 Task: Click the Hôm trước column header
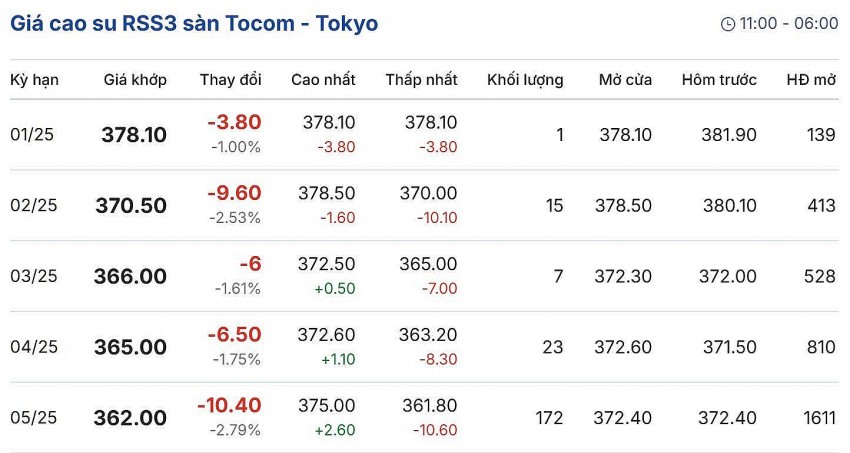click(x=719, y=80)
